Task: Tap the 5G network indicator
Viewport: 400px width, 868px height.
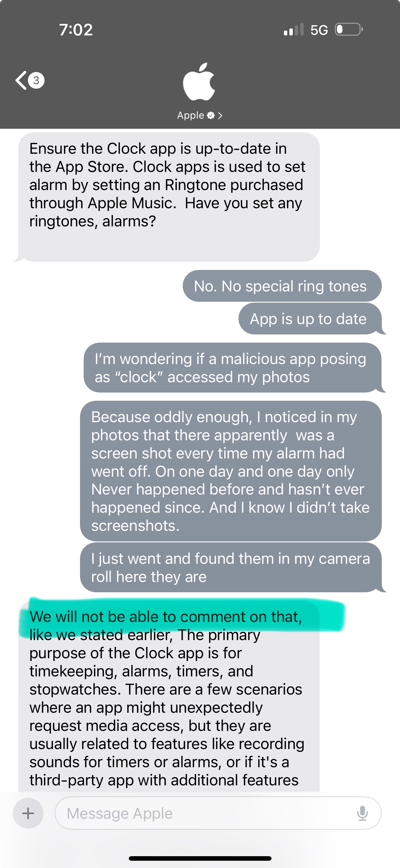Action: (319, 30)
